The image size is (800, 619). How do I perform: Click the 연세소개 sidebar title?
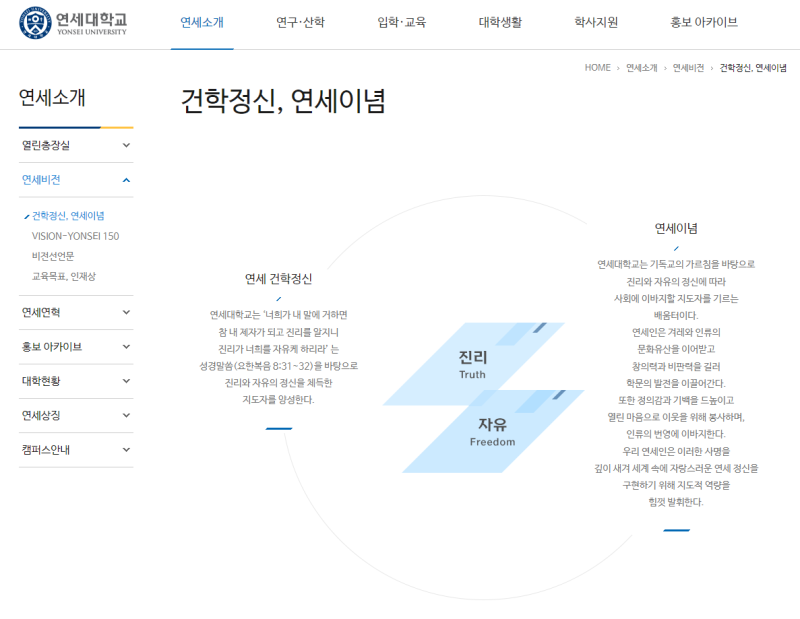coord(52,97)
